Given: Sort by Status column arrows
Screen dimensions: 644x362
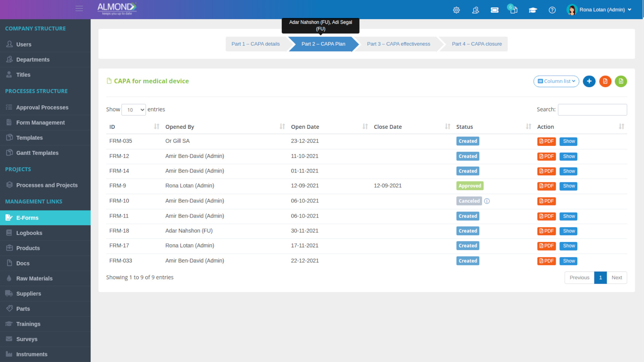Looking at the screenshot, I should coord(529,126).
